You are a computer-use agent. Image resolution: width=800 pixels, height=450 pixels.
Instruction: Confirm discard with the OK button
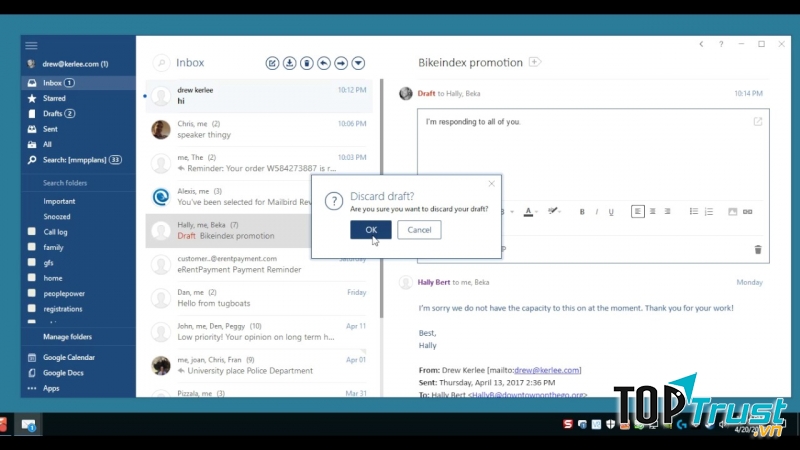tap(371, 230)
